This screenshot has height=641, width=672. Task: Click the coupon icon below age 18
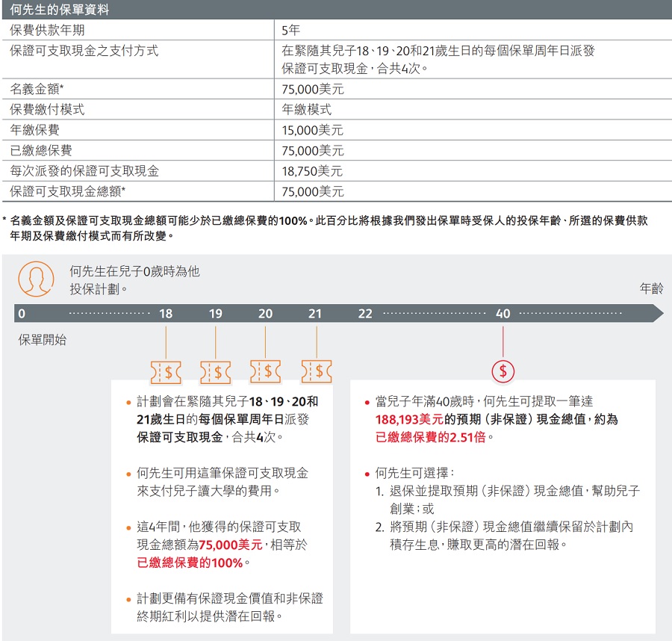pyautogui.click(x=166, y=371)
